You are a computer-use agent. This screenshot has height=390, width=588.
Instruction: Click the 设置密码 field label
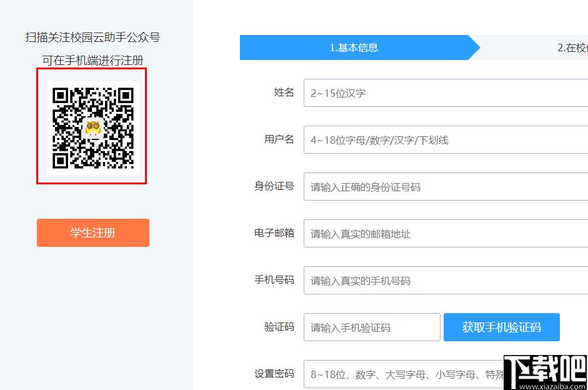(274, 374)
